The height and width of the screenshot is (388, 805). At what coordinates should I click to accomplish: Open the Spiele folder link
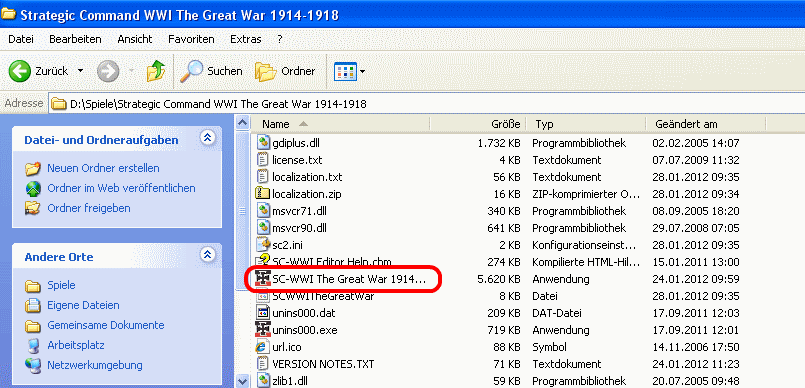click(x=61, y=285)
